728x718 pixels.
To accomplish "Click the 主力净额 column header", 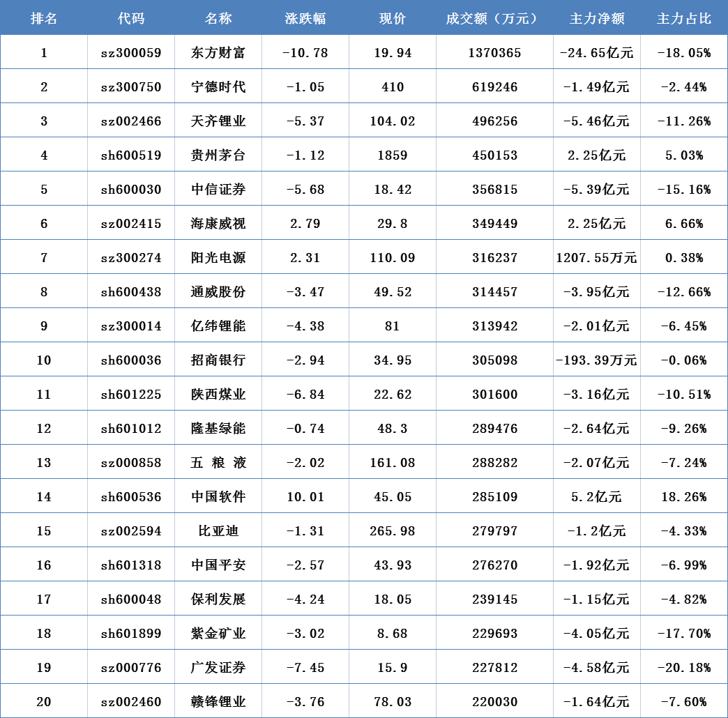I will (x=597, y=18).
